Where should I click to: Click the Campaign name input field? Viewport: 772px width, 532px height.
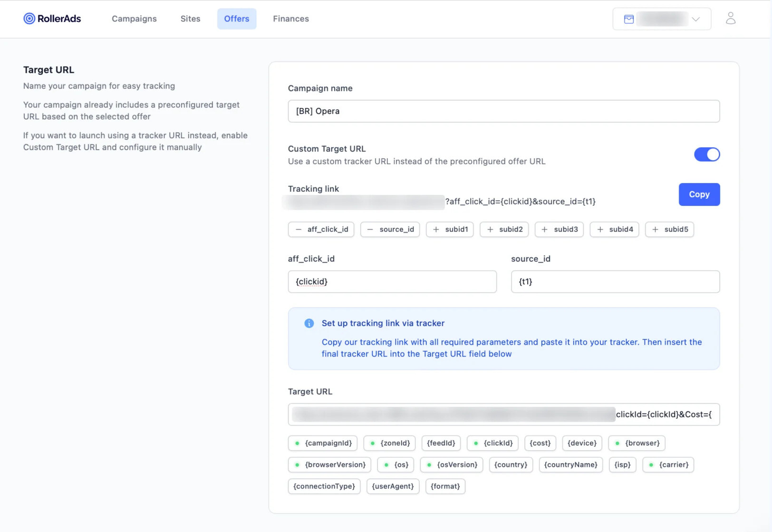pyautogui.click(x=504, y=111)
